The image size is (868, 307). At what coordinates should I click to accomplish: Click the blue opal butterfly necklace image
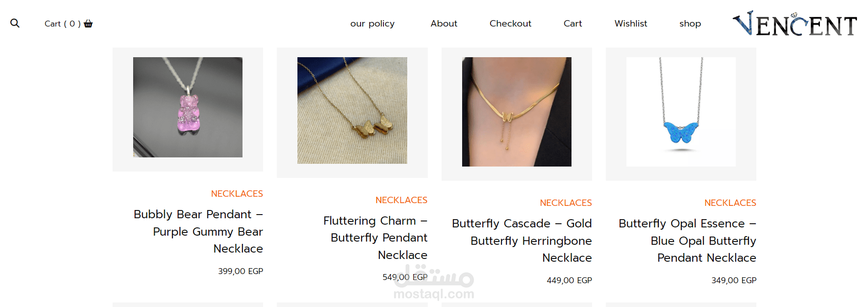[681, 112]
